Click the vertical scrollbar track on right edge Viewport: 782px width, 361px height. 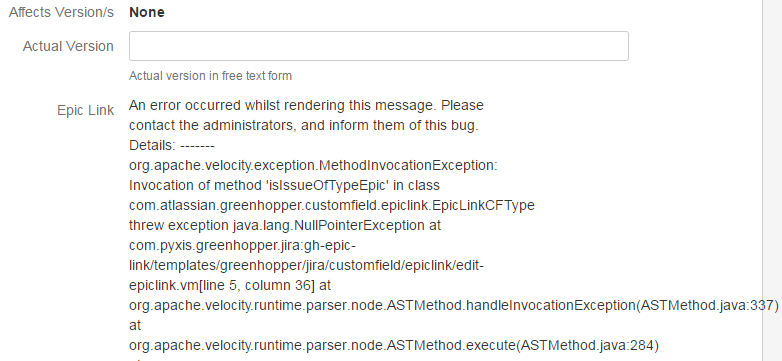[x=772, y=180]
